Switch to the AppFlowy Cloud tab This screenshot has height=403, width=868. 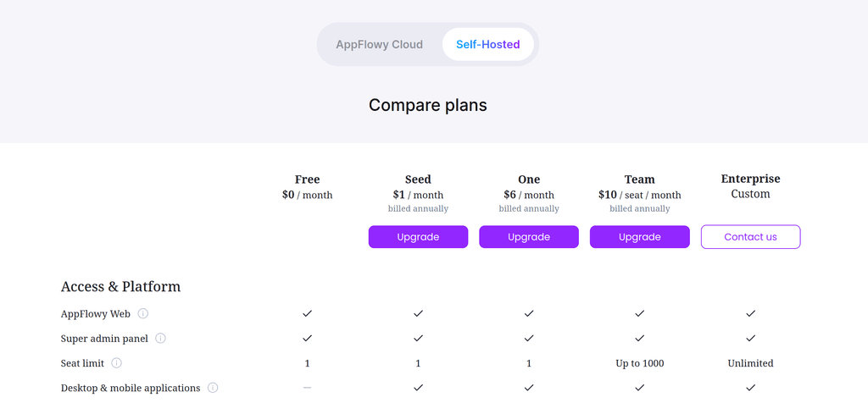tap(379, 45)
